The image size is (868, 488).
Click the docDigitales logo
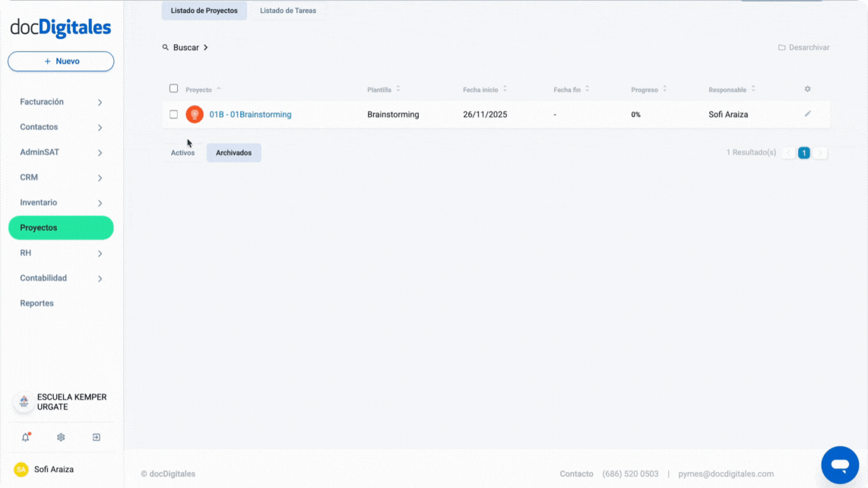[60, 27]
